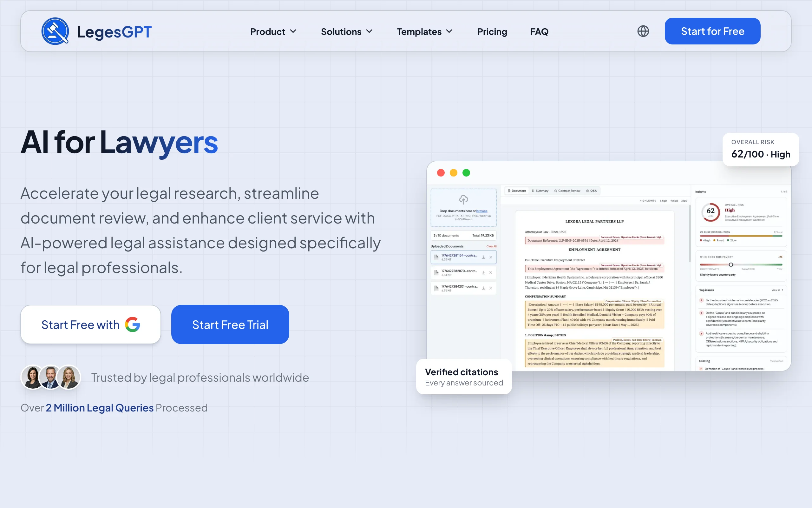Select the 1776427282870-contr file row
Image resolution: width=812 pixels, height=508 pixels.
463,273
